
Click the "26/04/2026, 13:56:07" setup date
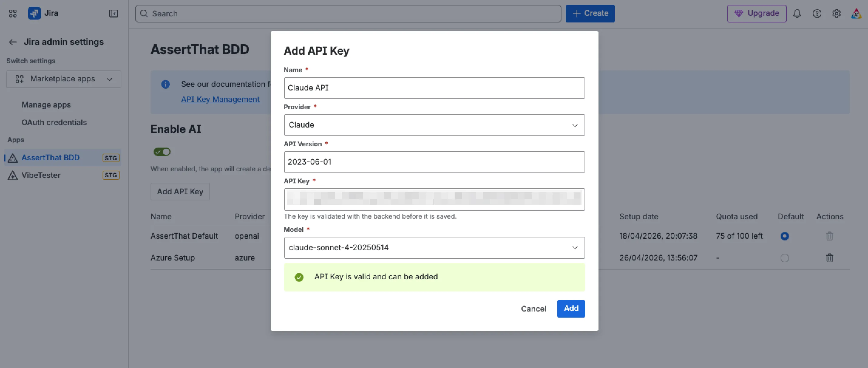[658, 258]
